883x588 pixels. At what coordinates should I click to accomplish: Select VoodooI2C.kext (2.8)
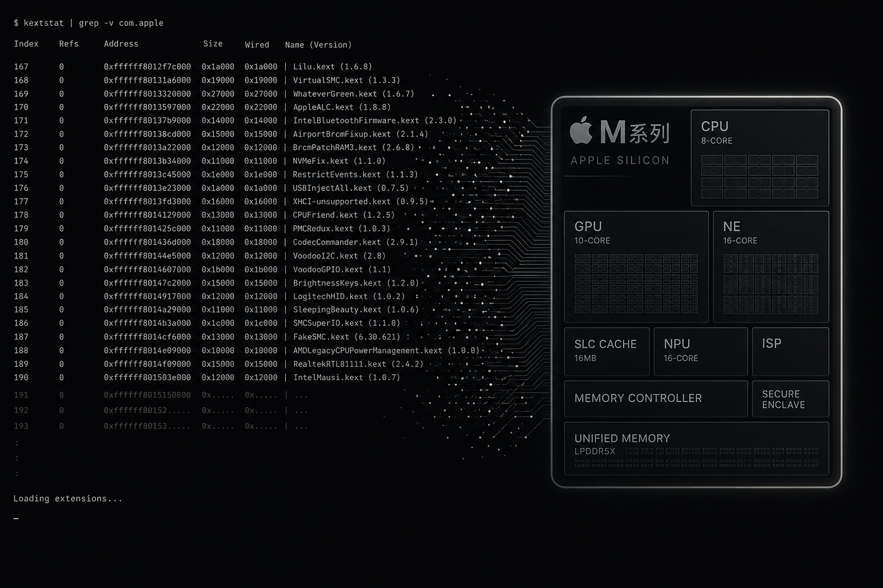[x=339, y=256]
